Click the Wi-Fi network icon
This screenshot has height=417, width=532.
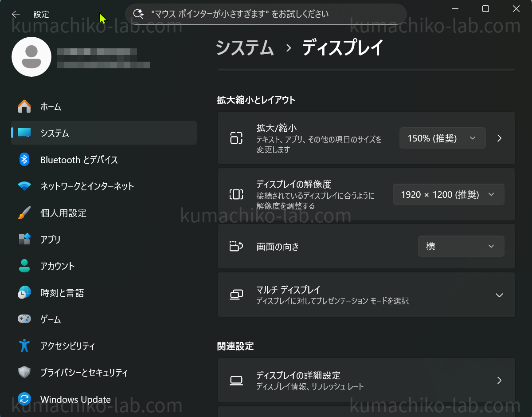coord(24,186)
